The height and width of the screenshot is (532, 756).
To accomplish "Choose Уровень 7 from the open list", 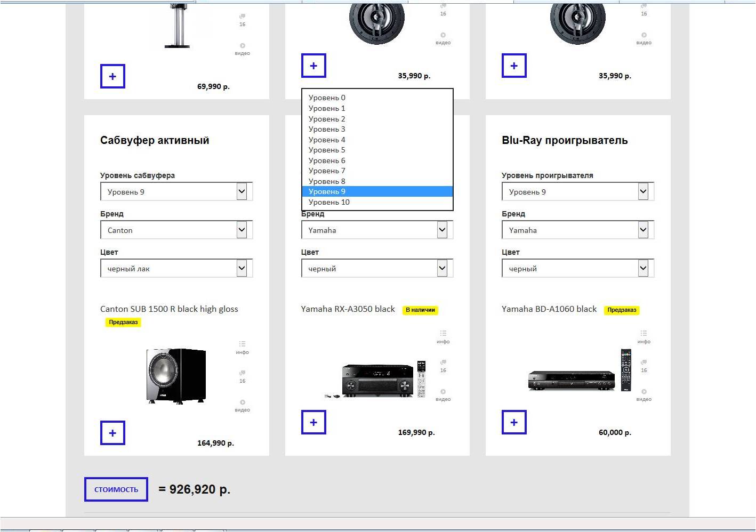I will coord(377,171).
